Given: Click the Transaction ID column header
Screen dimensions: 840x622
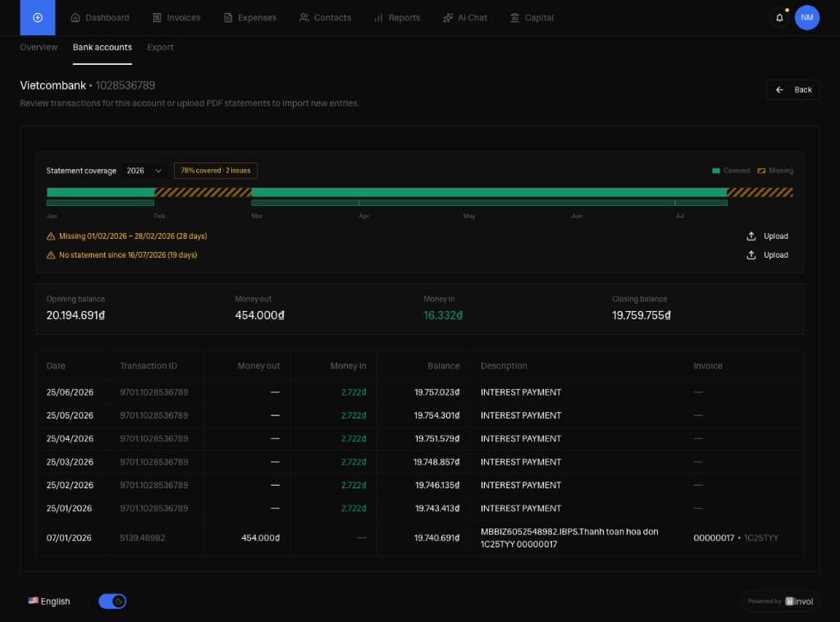Looking at the screenshot, I should pos(148,366).
